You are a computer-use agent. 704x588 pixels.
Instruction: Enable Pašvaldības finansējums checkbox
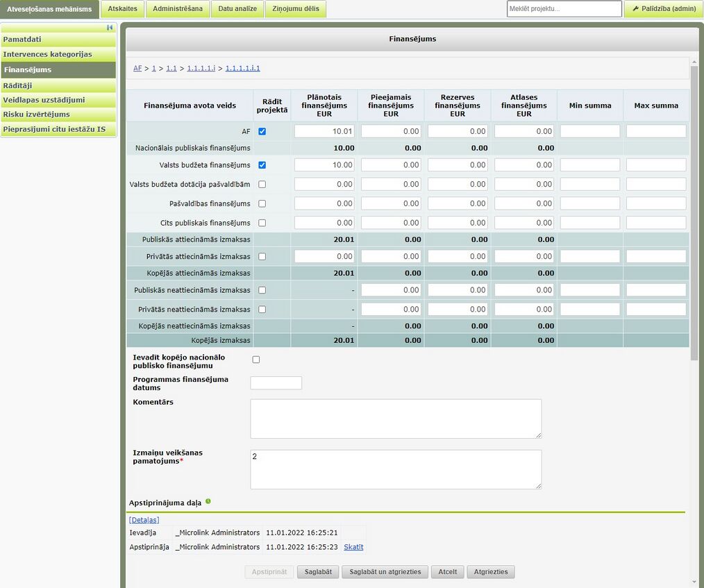262,204
